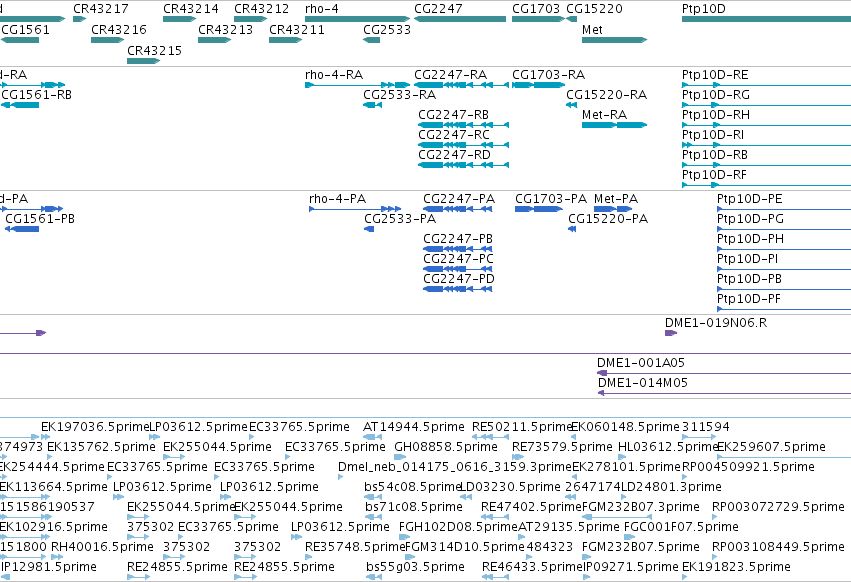851x582 pixels.
Task: Select the CG2247-RC transcript label
Action: pos(454,135)
